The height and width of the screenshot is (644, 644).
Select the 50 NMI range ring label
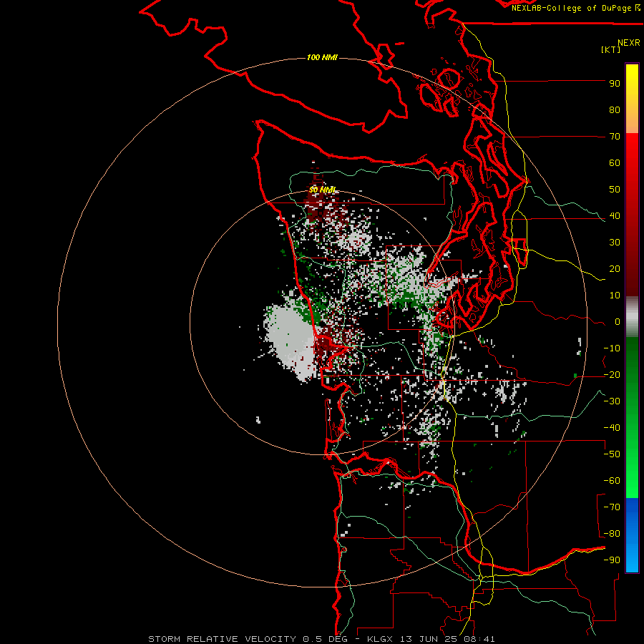[322, 190]
